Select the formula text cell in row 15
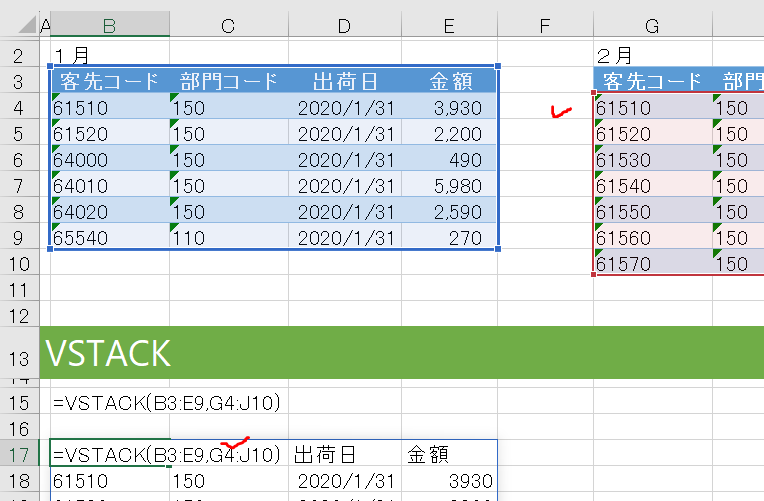 click(x=166, y=403)
